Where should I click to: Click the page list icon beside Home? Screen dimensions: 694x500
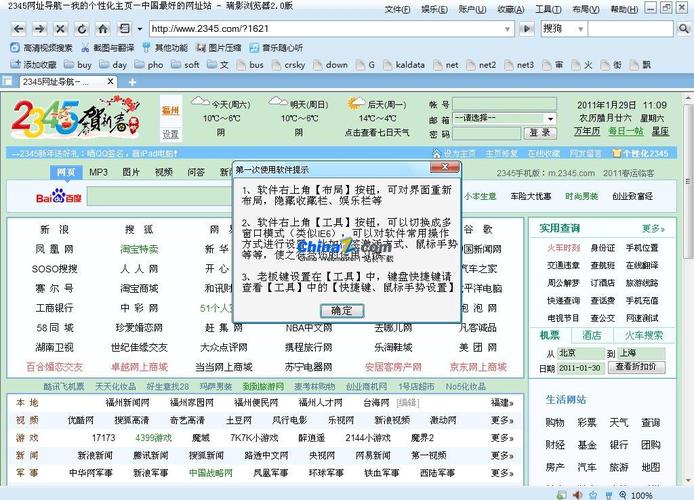(124, 29)
